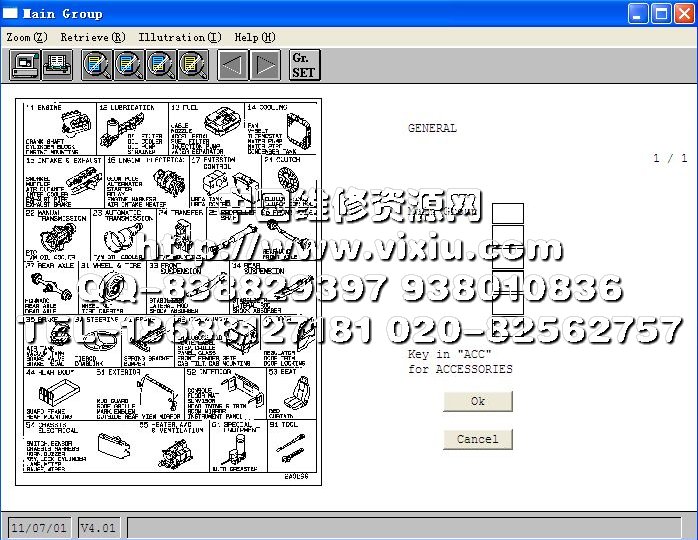698x540 pixels.
Task: Click the computer terminal icon in toolbar
Action: coord(25,66)
